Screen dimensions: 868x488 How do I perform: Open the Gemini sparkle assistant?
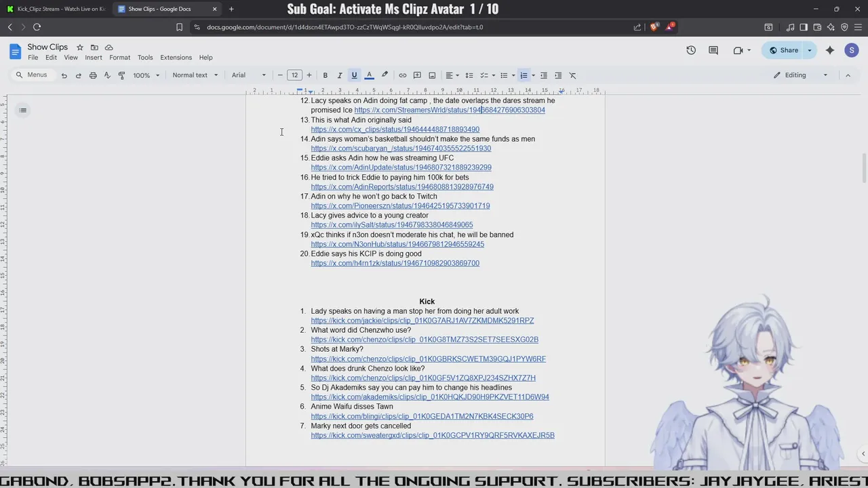point(830,50)
